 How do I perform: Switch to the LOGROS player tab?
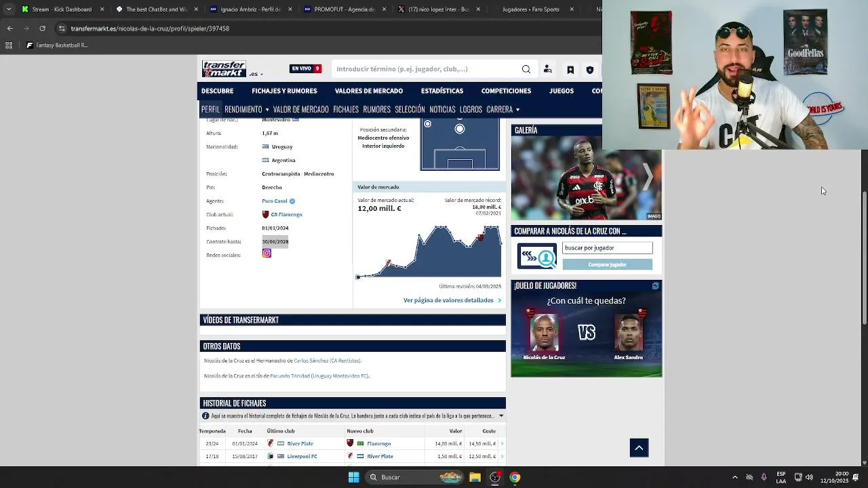(x=471, y=109)
